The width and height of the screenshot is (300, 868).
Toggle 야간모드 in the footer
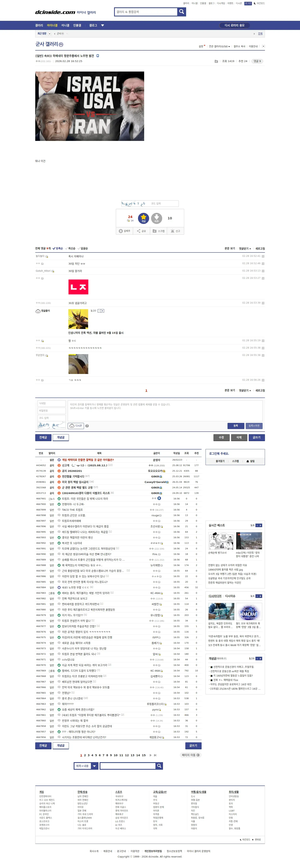pos(245,839)
